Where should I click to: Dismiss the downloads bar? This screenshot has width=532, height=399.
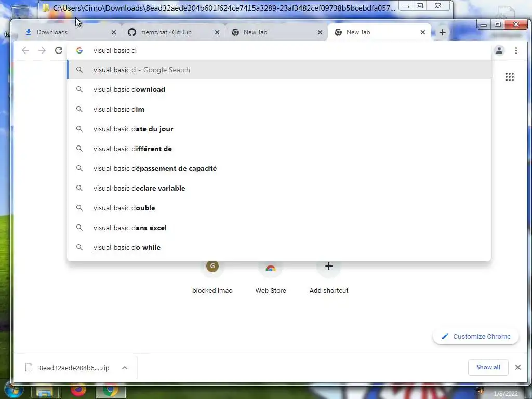518,367
